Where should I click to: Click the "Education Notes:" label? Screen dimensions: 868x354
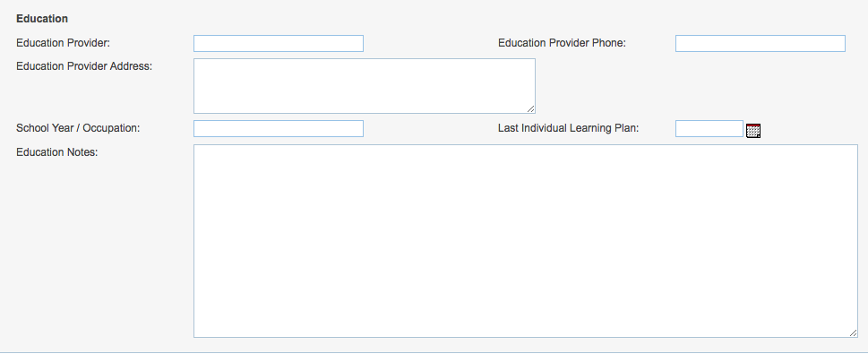click(57, 151)
